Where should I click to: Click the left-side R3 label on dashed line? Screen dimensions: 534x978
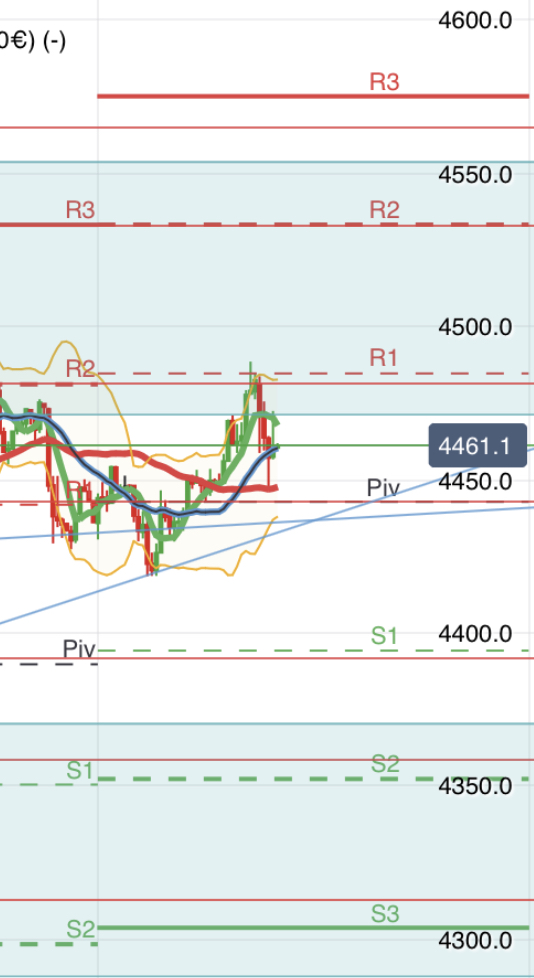pos(80,210)
